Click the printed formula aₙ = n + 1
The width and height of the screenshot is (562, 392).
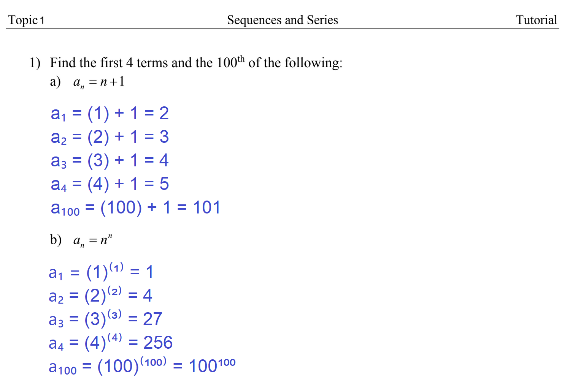(x=99, y=82)
